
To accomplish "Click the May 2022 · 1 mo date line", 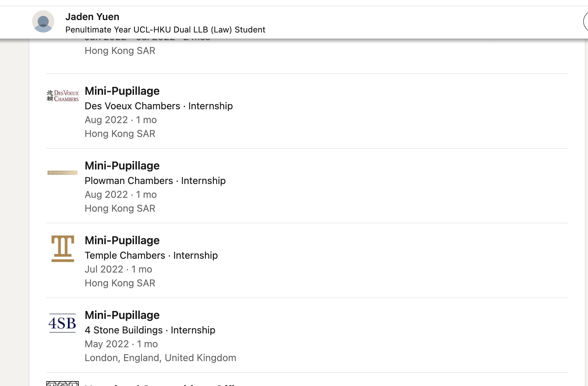I will pyautogui.click(x=121, y=344).
